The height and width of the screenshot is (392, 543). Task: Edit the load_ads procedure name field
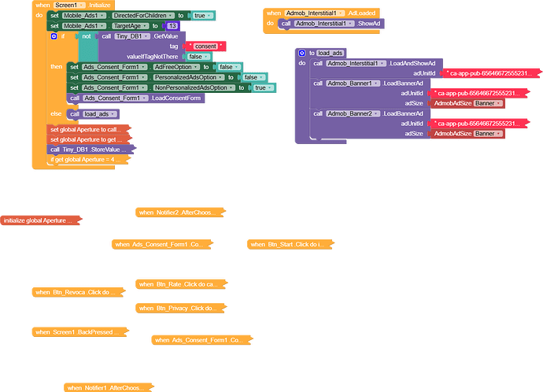pyautogui.click(x=331, y=53)
